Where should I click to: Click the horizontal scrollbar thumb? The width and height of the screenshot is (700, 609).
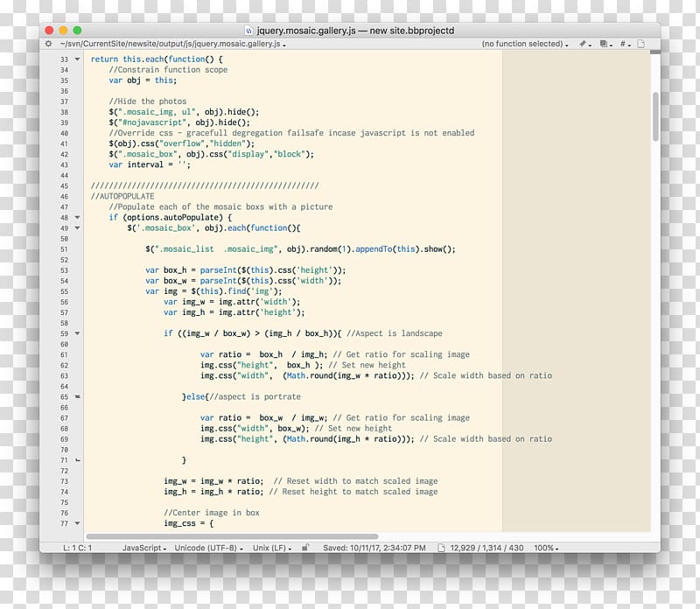[232, 536]
